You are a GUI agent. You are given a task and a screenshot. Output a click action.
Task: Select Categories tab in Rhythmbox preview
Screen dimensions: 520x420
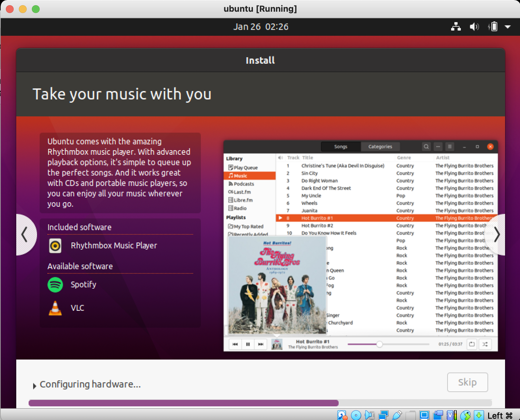(x=380, y=147)
